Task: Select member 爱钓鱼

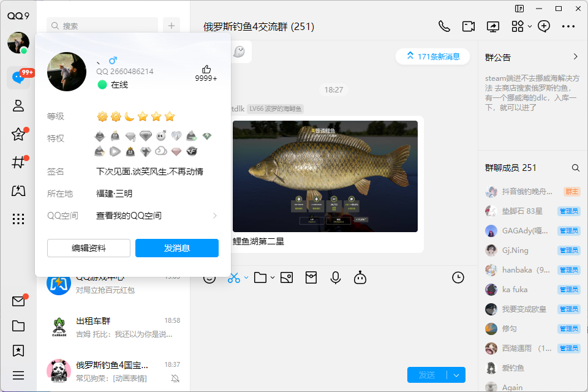Action: (532, 368)
